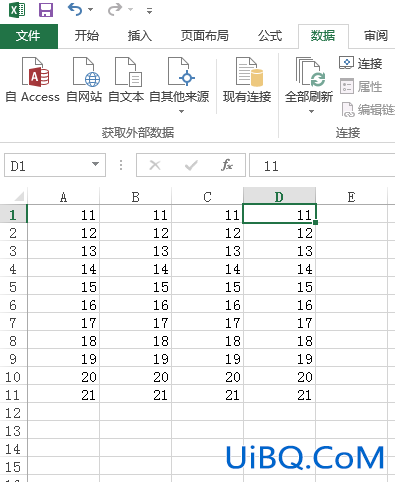Click cell C3 containing 13
395x482 pixels.
click(207, 250)
